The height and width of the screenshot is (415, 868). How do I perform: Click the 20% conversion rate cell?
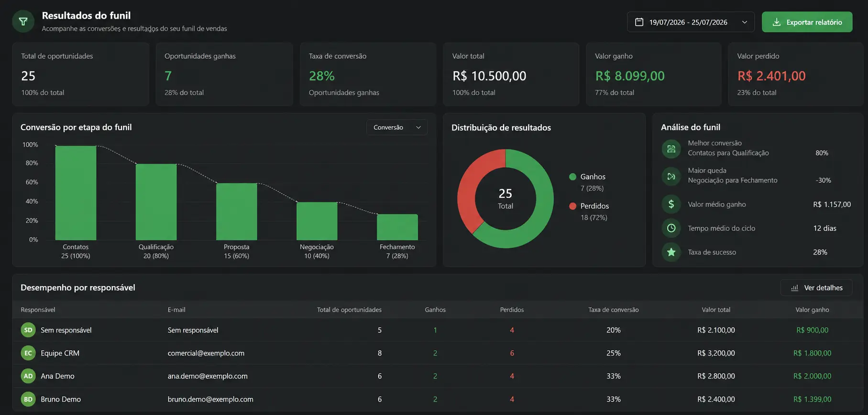[614, 330]
